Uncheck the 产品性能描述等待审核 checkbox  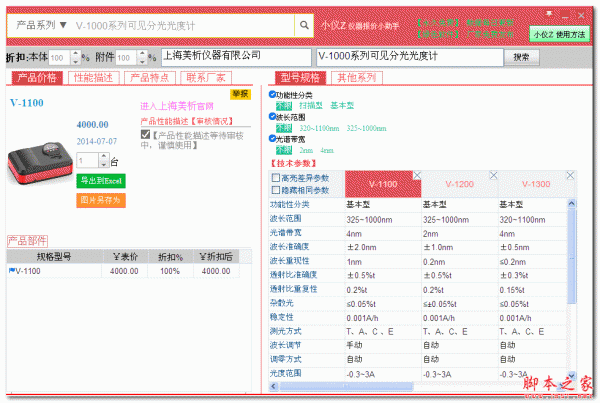pyautogui.click(x=145, y=134)
